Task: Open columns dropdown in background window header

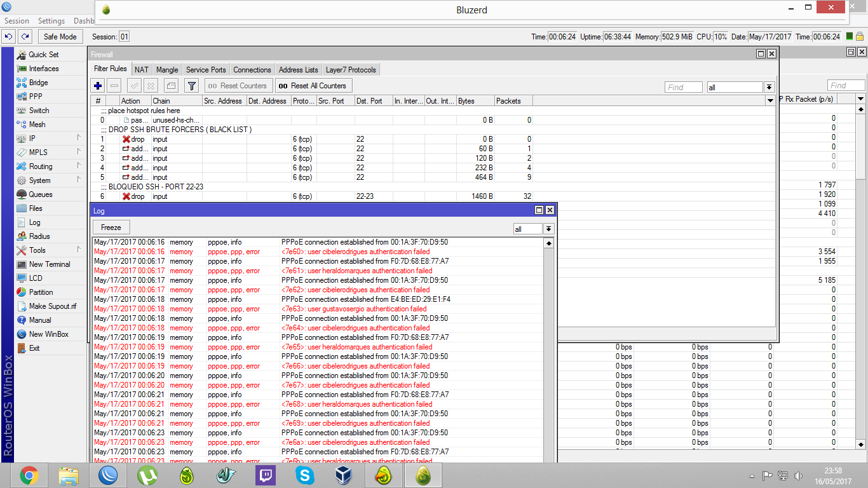Action: [x=861, y=99]
